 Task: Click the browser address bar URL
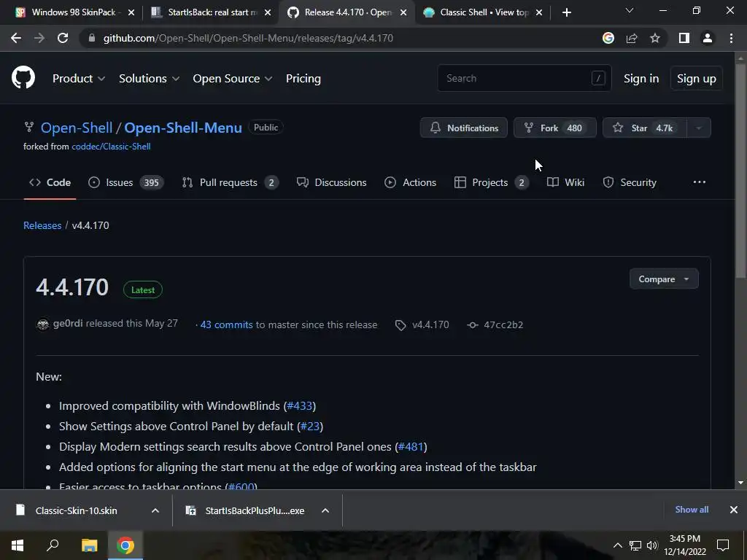(248, 38)
